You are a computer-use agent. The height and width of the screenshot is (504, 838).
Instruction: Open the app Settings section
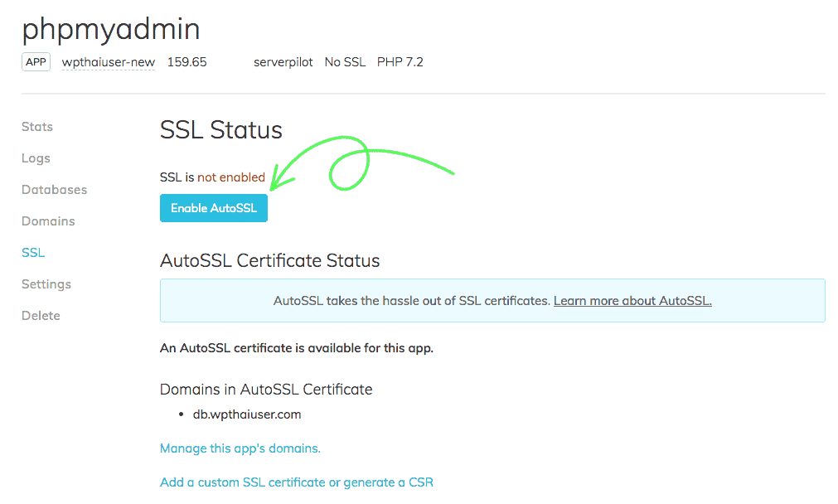(46, 283)
